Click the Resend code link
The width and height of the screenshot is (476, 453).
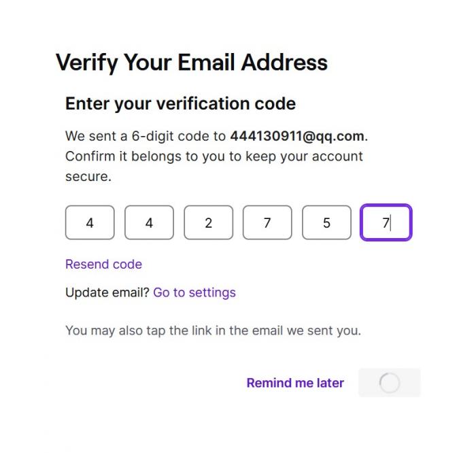[x=104, y=264]
